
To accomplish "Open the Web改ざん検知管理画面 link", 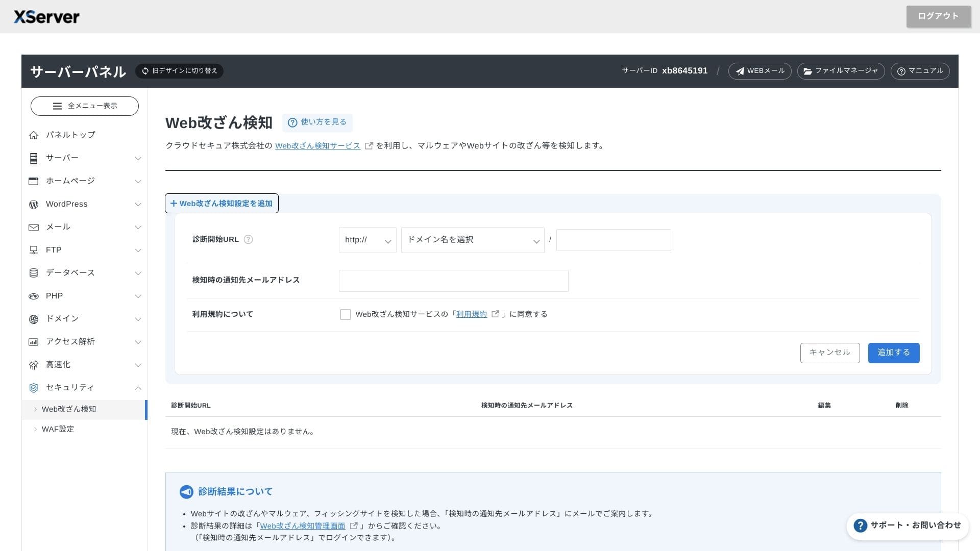I will (x=302, y=525).
